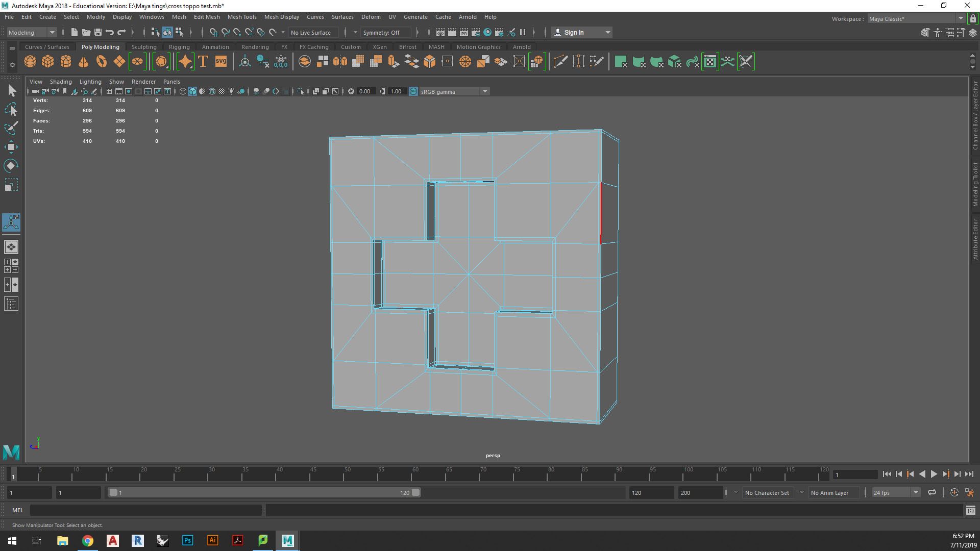Select the Paint Selection tool
The width and height of the screenshot is (980, 551).
[x=11, y=128]
